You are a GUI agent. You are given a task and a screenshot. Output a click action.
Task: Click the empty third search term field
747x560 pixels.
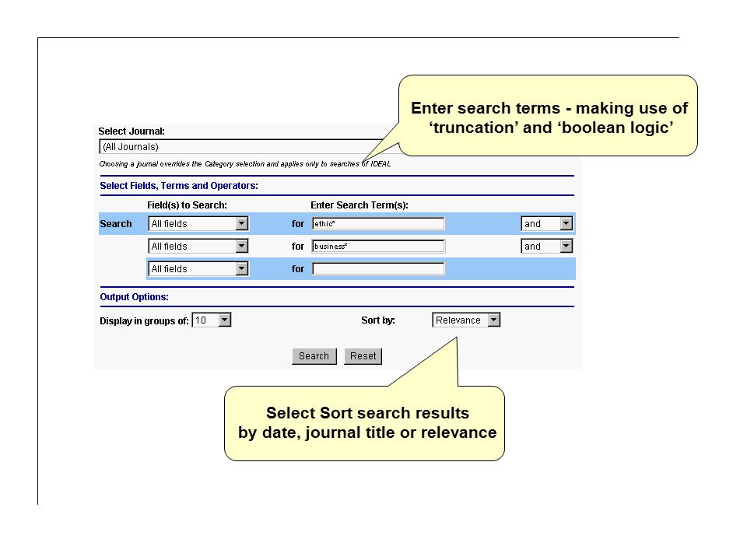[x=378, y=268]
